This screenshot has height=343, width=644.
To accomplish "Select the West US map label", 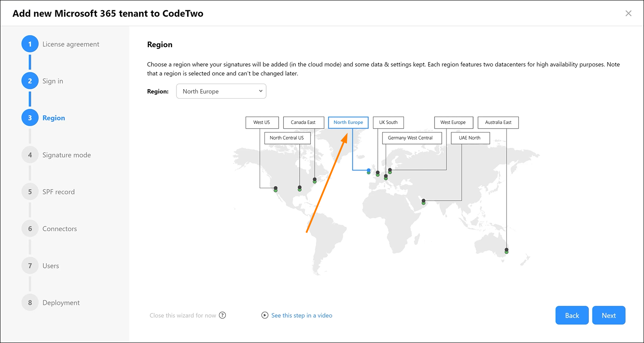I will pyautogui.click(x=261, y=122).
